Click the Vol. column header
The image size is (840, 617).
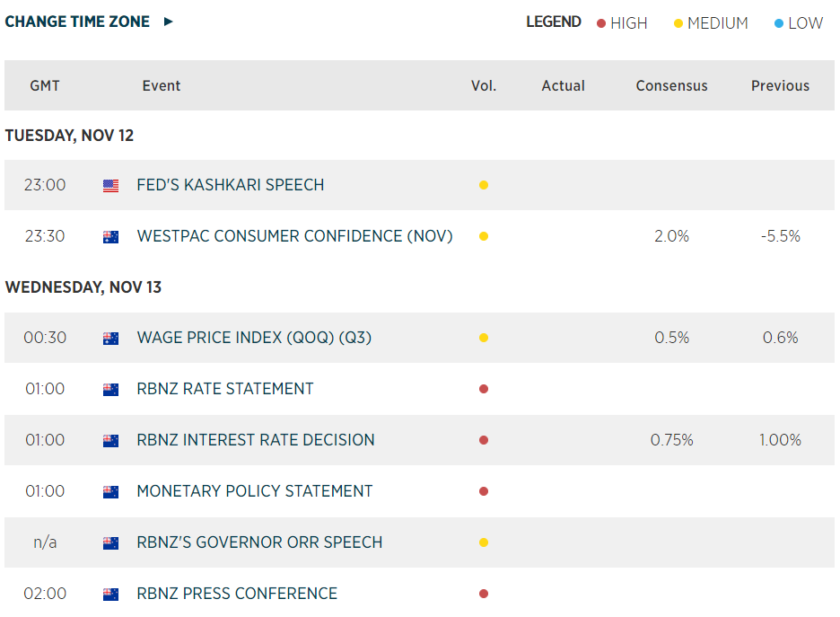click(x=484, y=86)
